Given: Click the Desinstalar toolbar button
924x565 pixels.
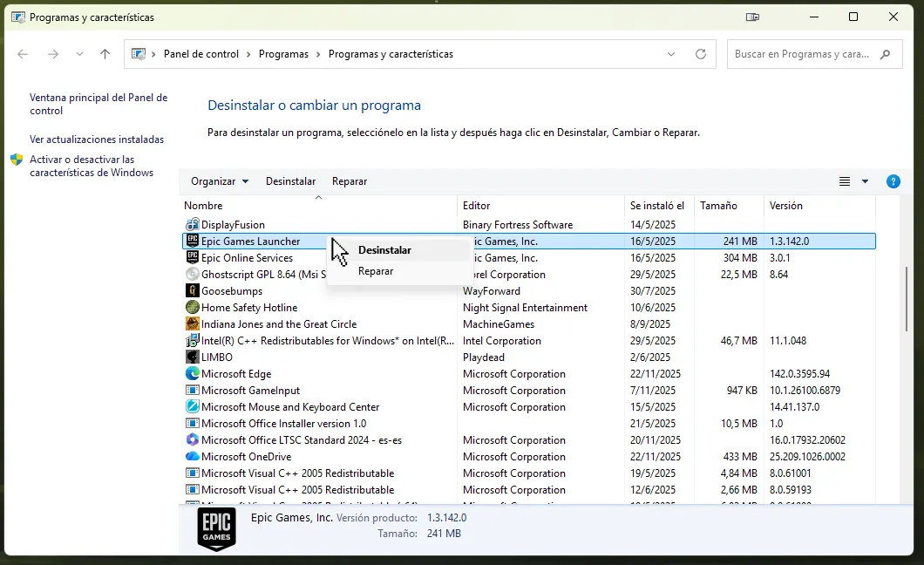Looking at the screenshot, I should click(x=290, y=181).
